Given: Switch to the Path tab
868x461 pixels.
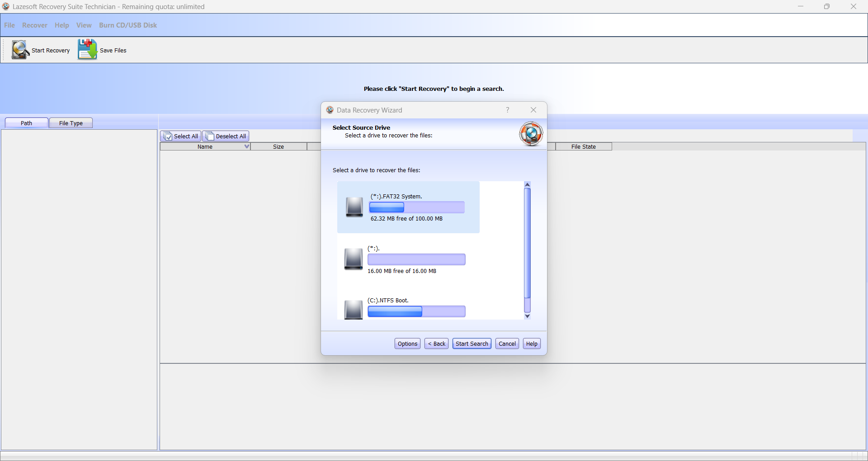Looking at the screenshot, I should point(27,123).
